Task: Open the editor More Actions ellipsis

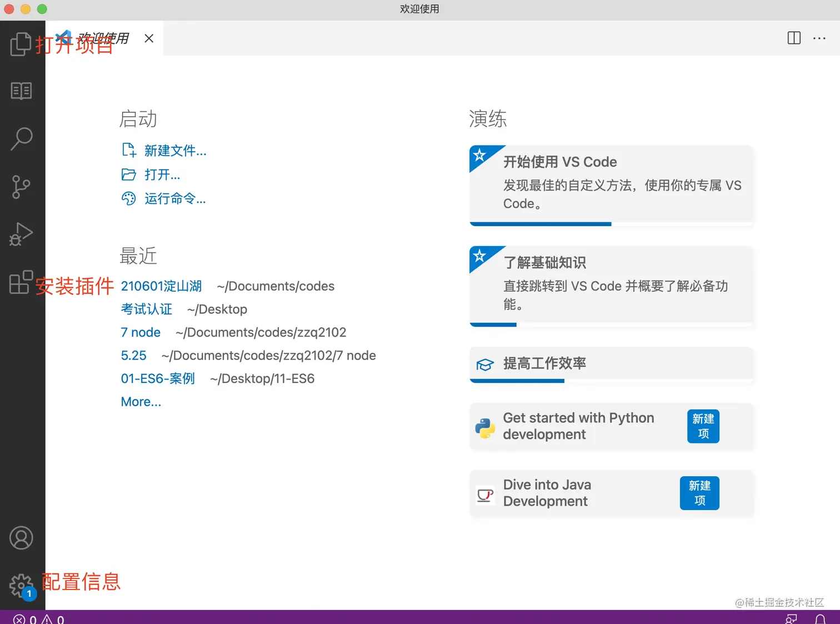Action: (x=819, y=38)
